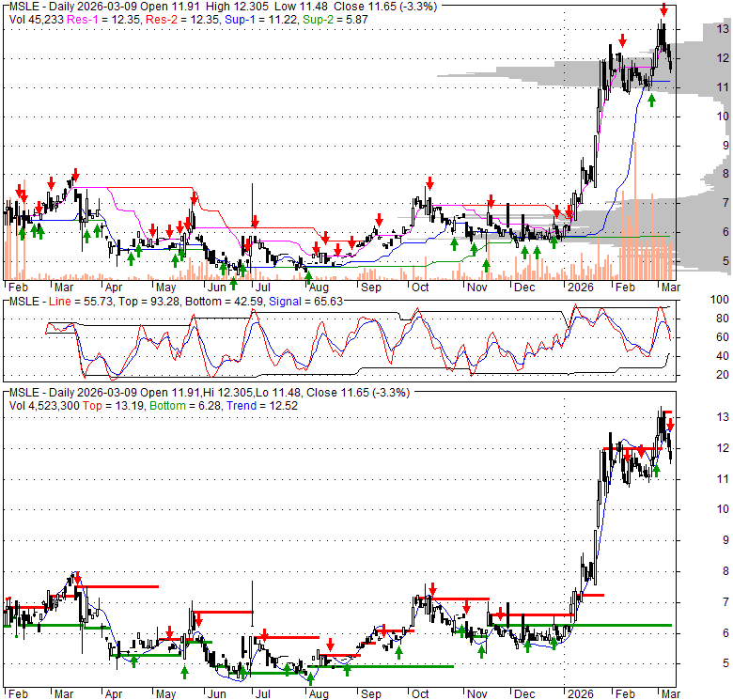Click the 40 level on oscillator axis
The width and height of the screenshot is (733, 700).
723,356
